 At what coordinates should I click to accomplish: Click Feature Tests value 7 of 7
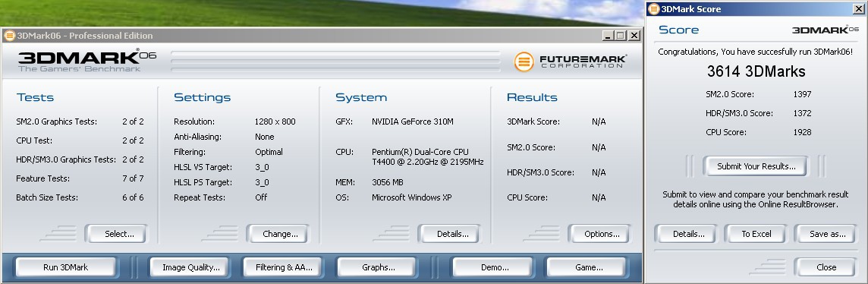(x=133, y=178)
